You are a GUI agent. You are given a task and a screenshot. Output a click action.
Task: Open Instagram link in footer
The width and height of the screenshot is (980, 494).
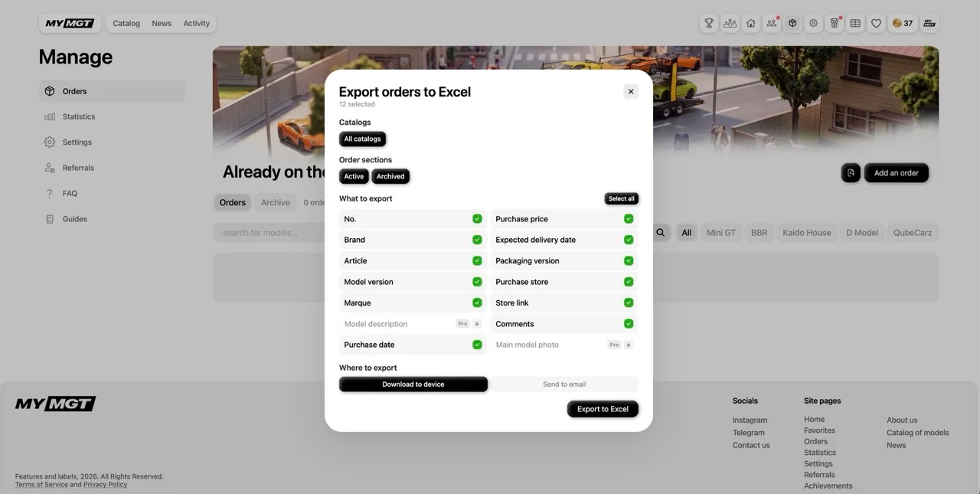750,420
